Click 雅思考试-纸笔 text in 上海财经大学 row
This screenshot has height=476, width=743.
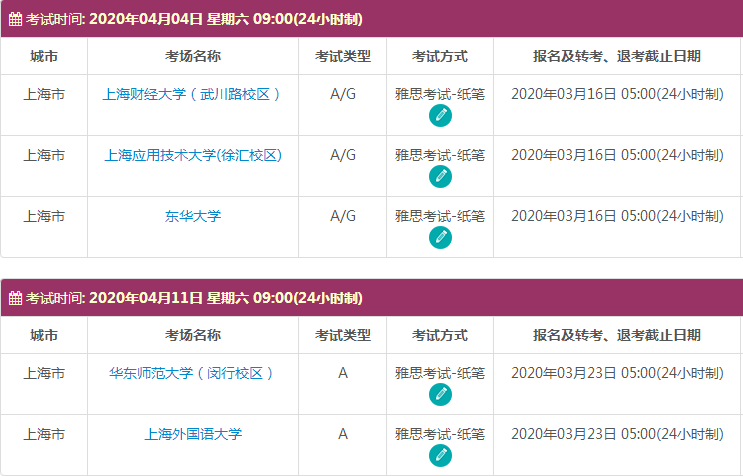tap(440, 94)
